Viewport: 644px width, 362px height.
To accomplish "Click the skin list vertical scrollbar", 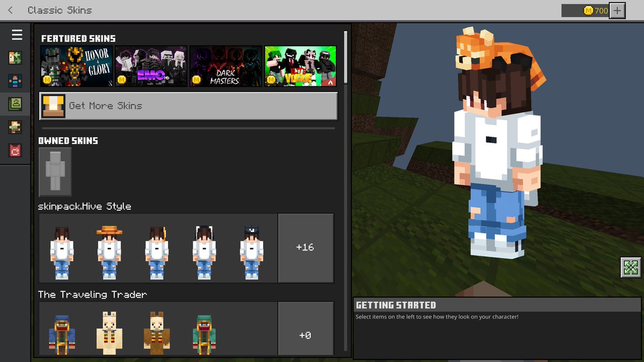I will pos(346,57).
